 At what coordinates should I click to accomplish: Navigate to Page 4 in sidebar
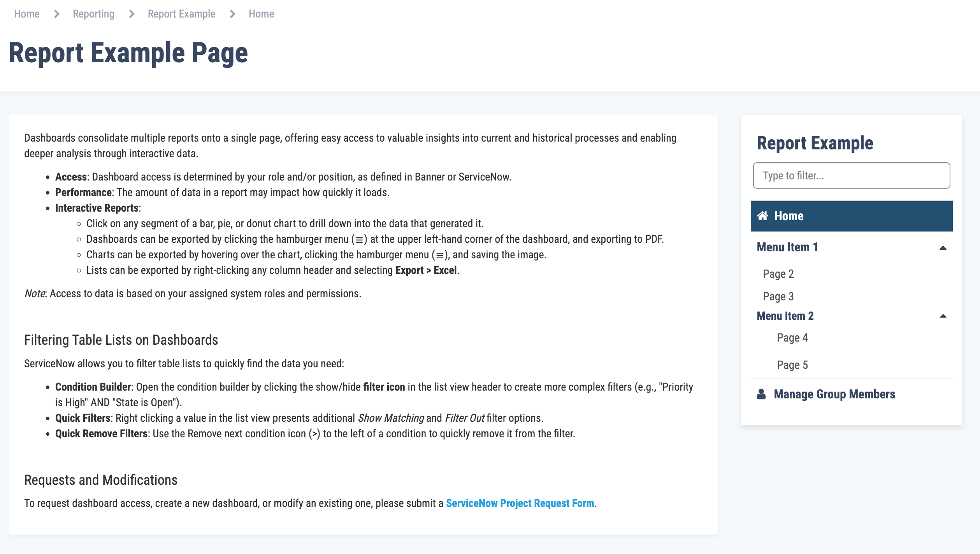pyautogui.click(x=792, y=338)
